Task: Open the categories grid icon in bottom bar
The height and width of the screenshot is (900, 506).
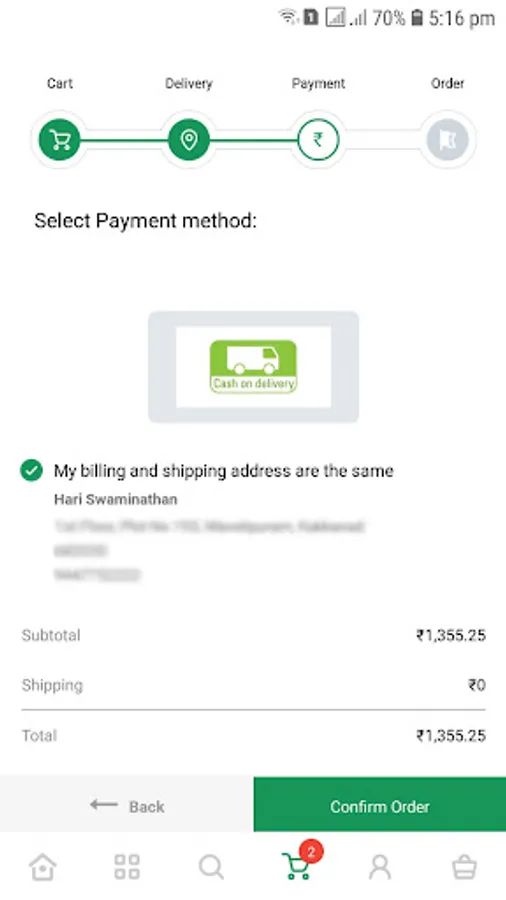Action: (127, 867)
